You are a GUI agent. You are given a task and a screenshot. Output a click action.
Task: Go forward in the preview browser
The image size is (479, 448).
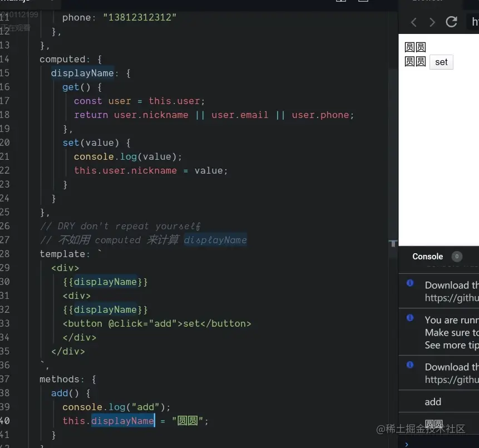432,22
